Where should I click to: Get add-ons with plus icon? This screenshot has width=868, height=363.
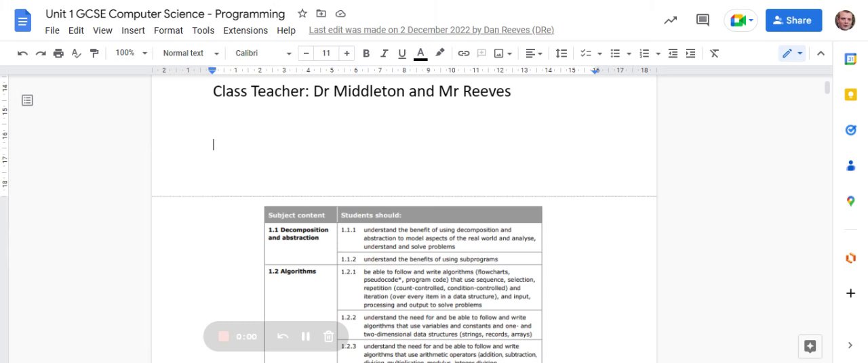[850, 293]
